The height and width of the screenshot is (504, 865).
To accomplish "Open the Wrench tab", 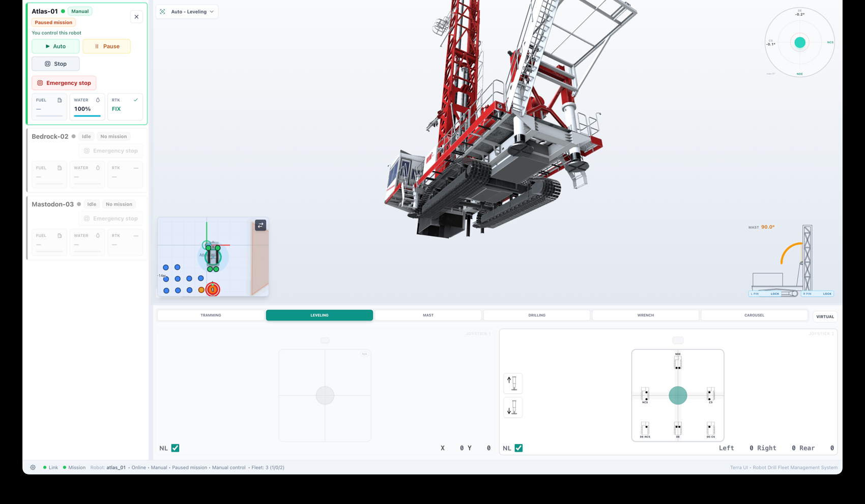I will [x=646, y=315].
